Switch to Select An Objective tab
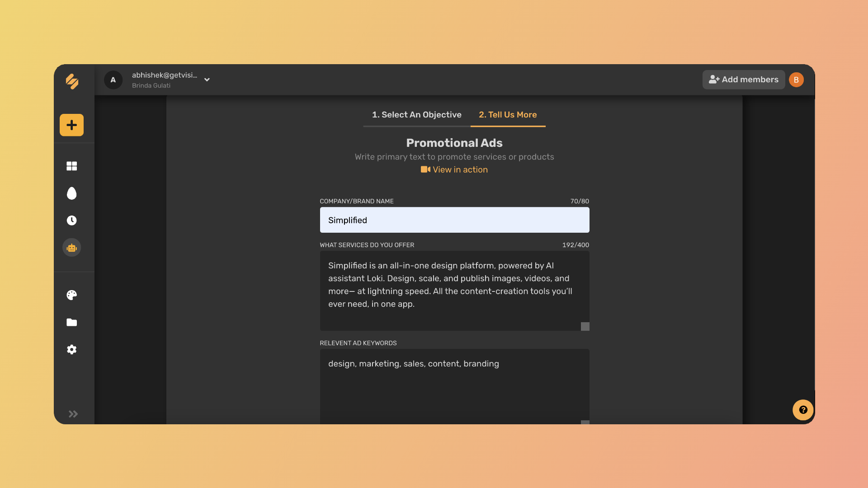 [417, 115]
